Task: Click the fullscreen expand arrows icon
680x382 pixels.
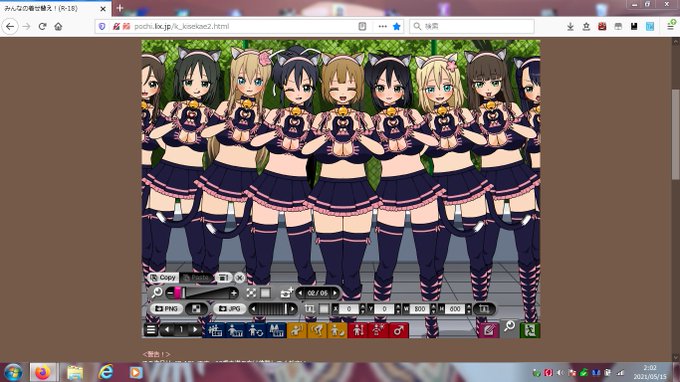Action: [x=251, y=293]
